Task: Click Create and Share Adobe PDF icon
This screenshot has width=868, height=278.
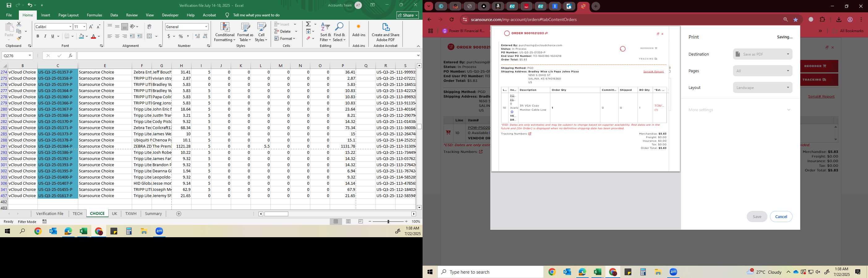Action: [385, 27]
